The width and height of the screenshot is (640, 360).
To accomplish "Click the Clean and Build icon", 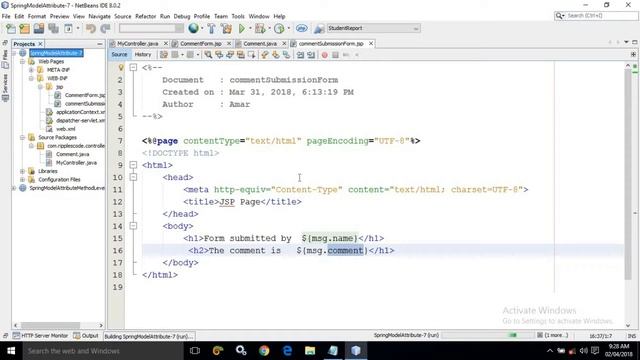I will 226,28.
